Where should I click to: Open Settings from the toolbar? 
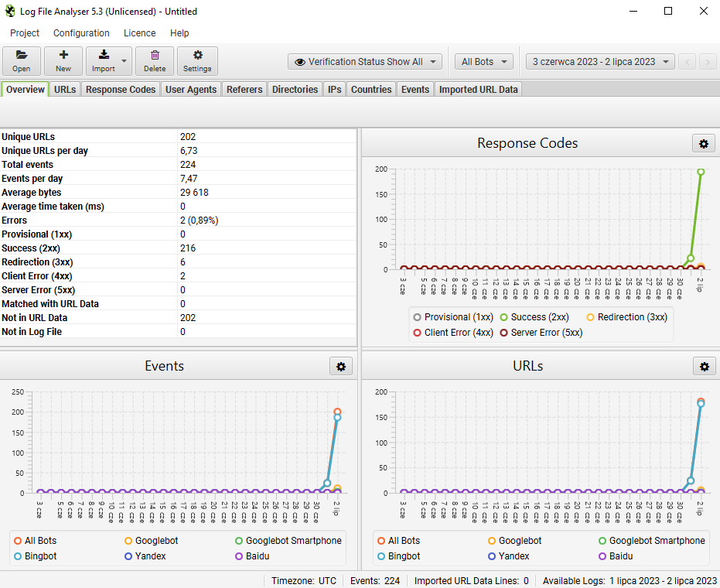(197, 61)
